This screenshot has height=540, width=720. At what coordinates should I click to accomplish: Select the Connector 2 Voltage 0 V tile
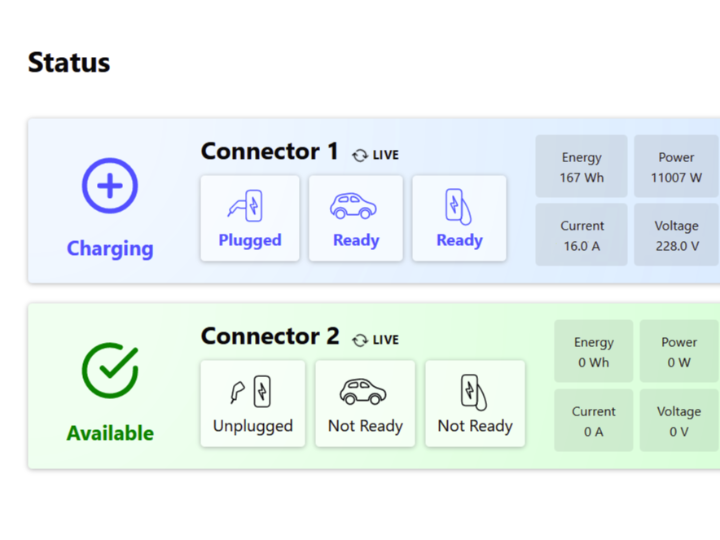679,420
